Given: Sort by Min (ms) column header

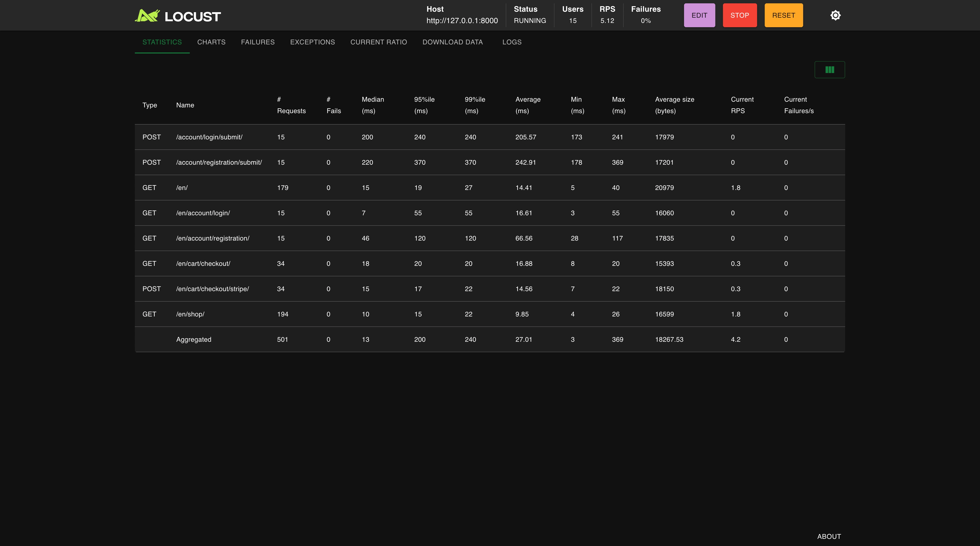Looking at the screenshot, I should tap(577, 105).
